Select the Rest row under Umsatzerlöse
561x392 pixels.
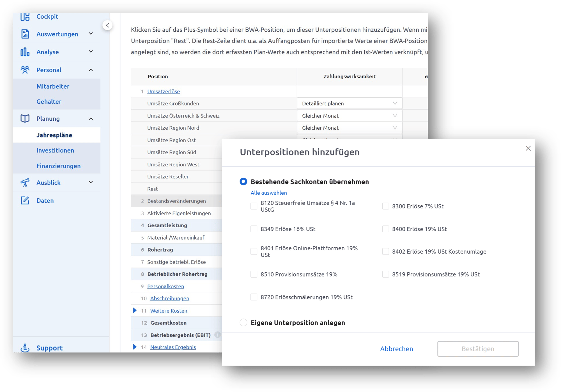pos(176,189)
